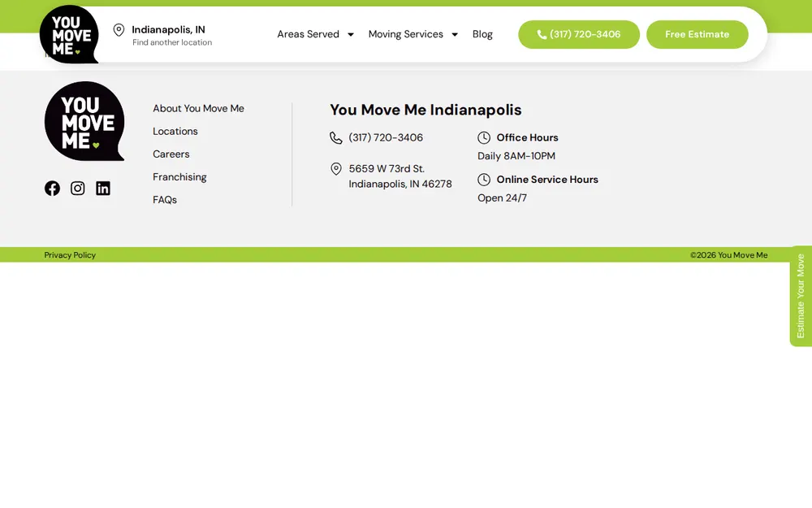812x508 pixels.
Task: Click the ©2026 You Move Me copyright text
Action: [728, 255]
